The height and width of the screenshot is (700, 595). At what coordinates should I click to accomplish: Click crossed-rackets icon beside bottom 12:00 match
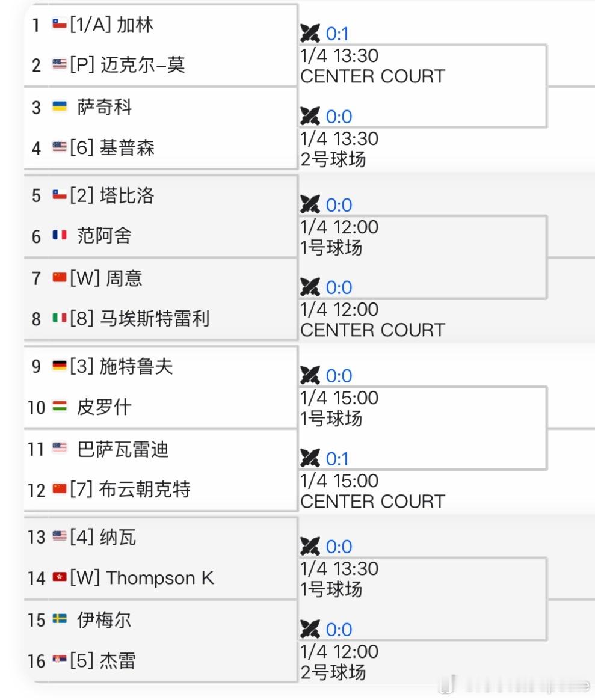click(311, 630)
